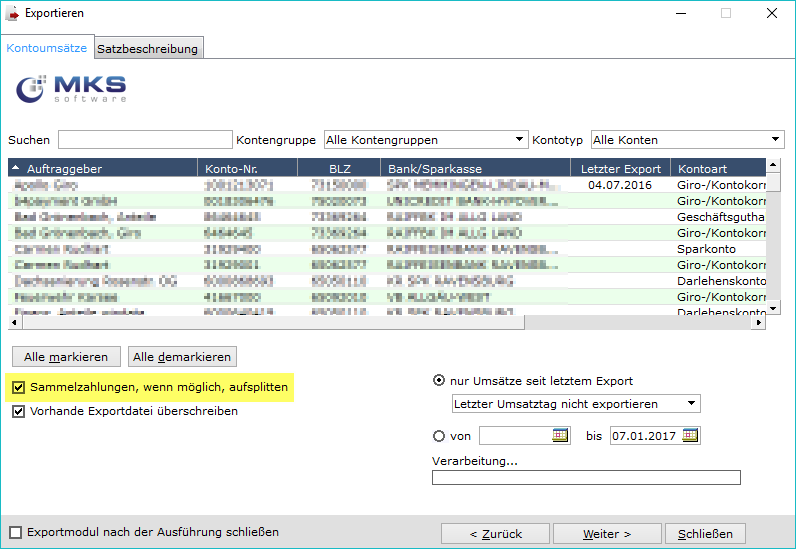Sort by the Kontoart column header
The height and width of the screenshot is (549, 796).
718,169
